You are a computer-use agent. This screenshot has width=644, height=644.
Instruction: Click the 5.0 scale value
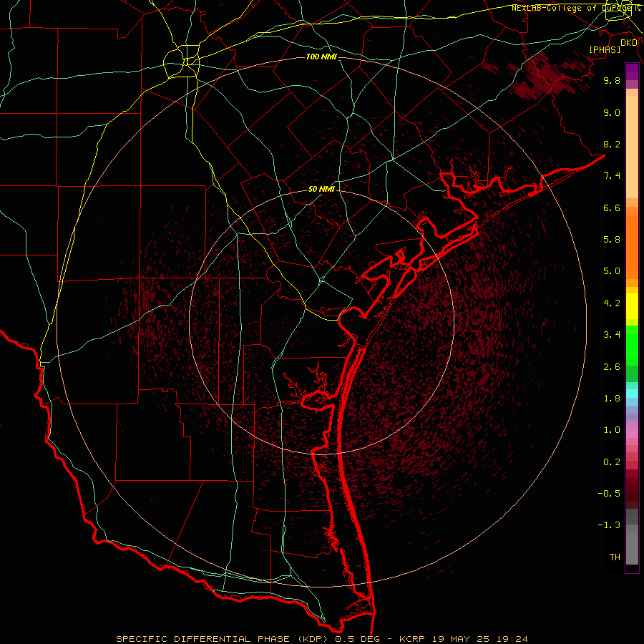point(612,271)
